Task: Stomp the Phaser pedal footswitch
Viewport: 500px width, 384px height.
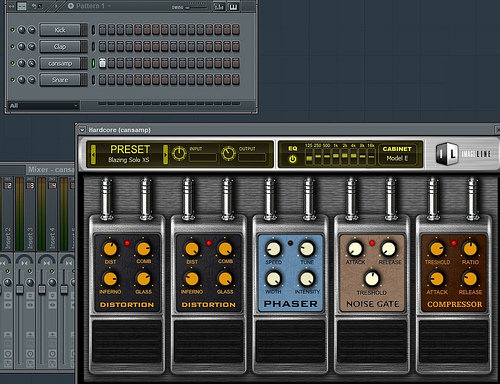Action: [x=290, y=342]
